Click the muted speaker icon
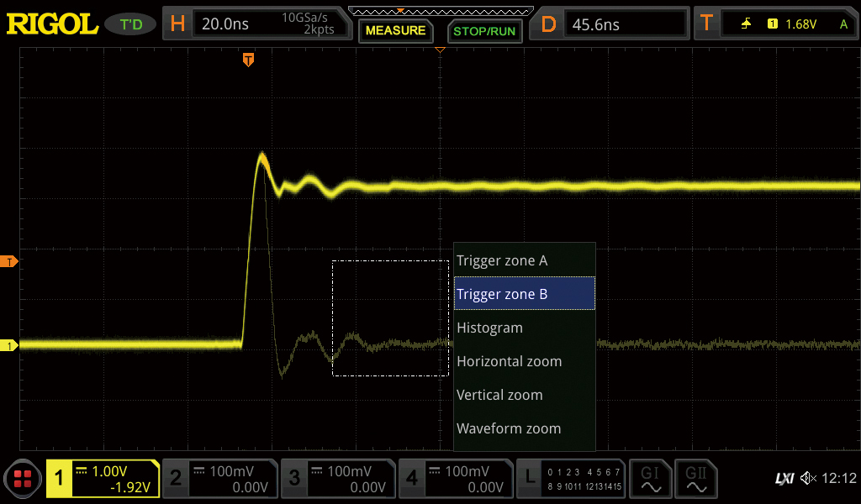The width and height of the screenshot is (861, 504). point(808,479)
